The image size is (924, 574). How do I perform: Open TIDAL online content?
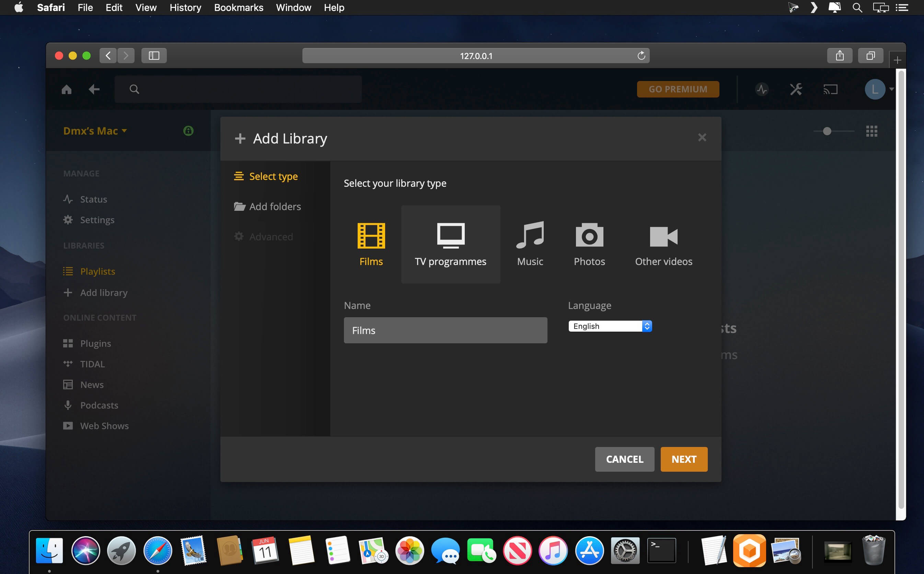pos(84,364)
